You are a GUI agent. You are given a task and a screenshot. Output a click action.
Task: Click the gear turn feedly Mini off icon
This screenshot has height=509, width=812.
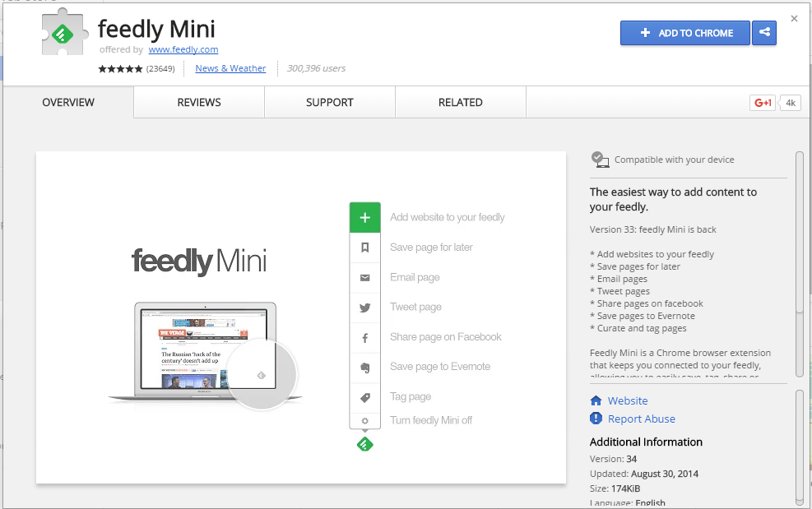click(x=365, y=421)
